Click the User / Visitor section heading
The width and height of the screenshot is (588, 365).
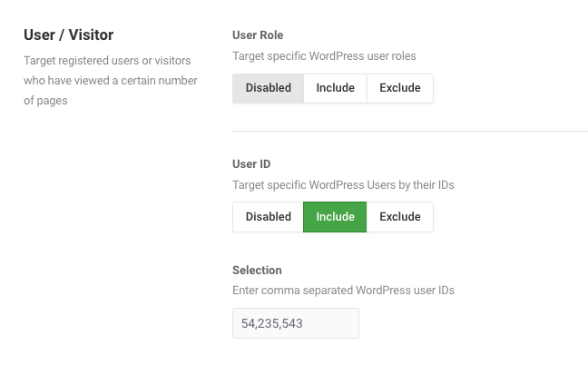point(69,35)
